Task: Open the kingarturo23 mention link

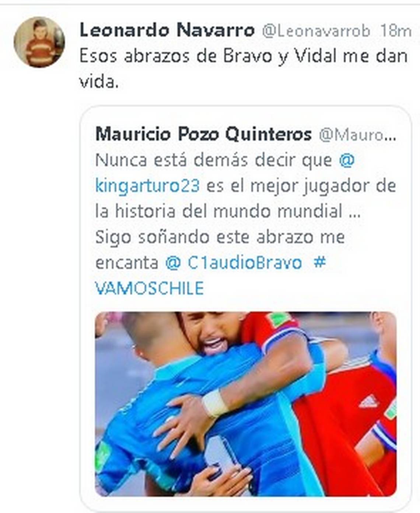Action: [147, 186]
